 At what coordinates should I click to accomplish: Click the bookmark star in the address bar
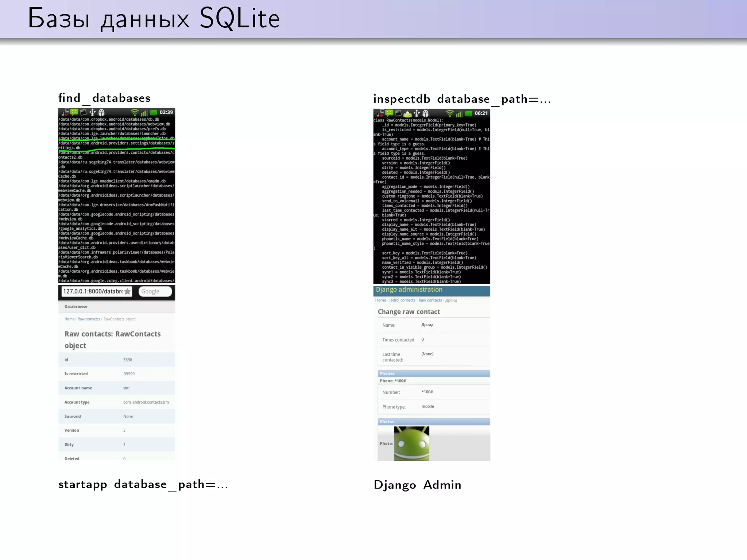click(127, 291)
